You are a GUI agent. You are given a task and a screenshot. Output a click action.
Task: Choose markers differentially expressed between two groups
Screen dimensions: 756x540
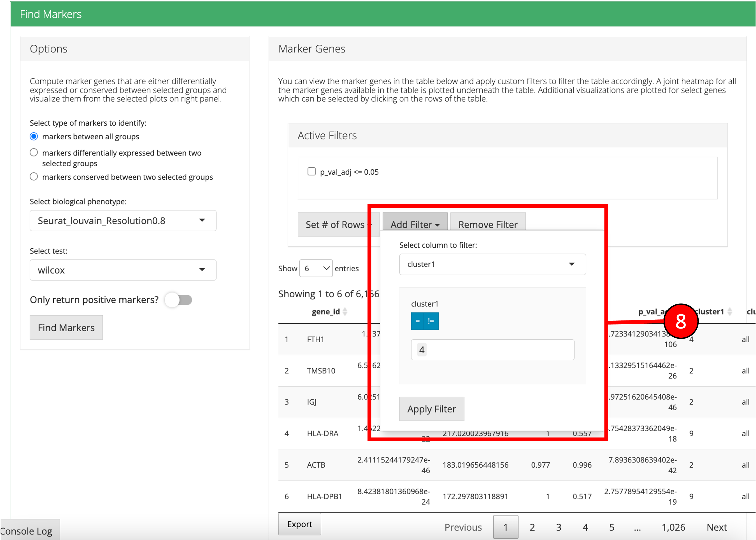(34, 153)
